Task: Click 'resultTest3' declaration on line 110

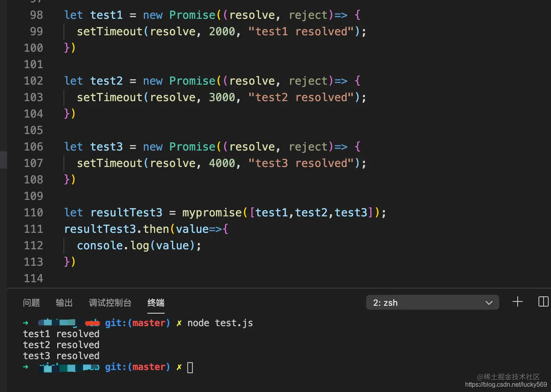Action: (x=126, y=212)
